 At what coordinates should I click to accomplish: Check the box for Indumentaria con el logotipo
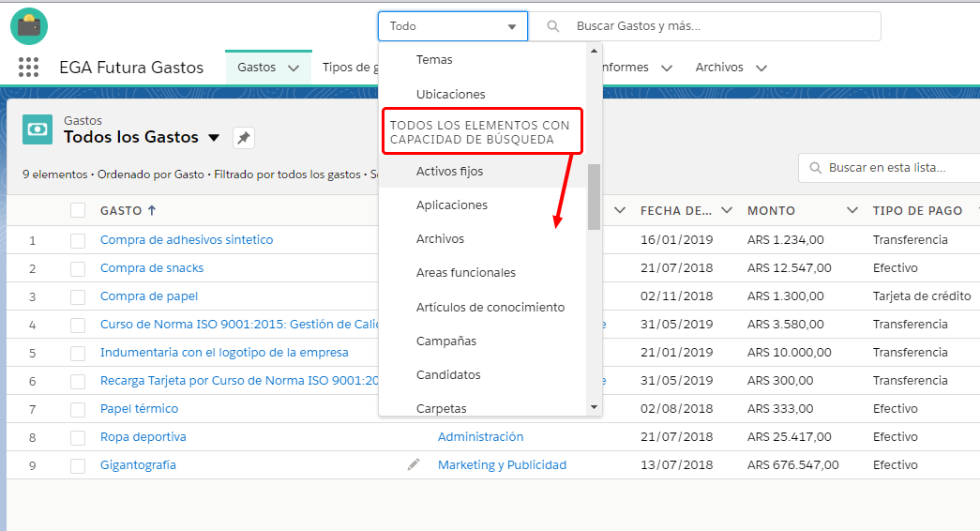coord(78,353)
